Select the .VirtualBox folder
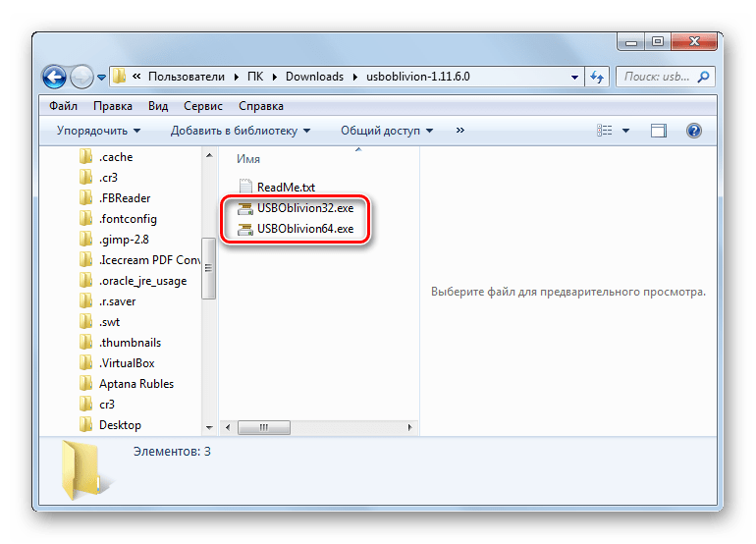 (x=128, y=363)
